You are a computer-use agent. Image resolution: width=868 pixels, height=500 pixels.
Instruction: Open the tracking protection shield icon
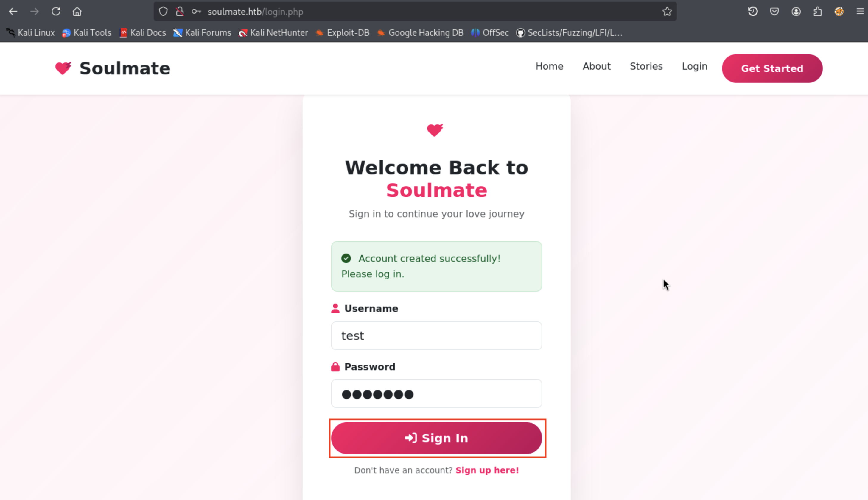163,12
